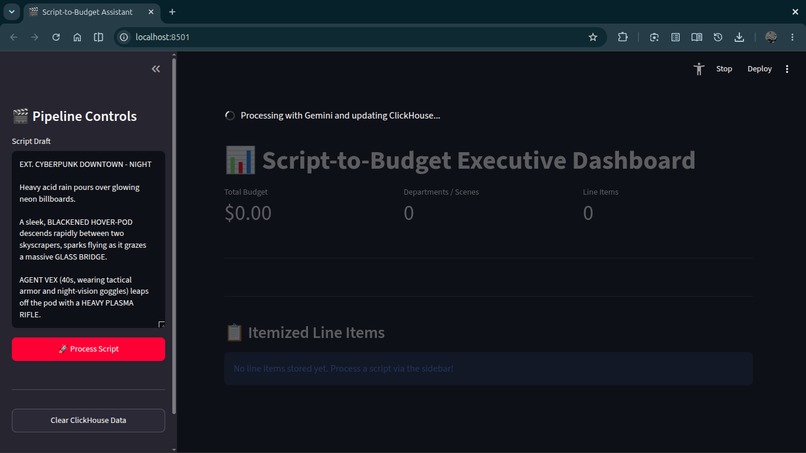Open the tab search dropdown arrow
This screenshot has height=453, width=806.
pos(11,12)
